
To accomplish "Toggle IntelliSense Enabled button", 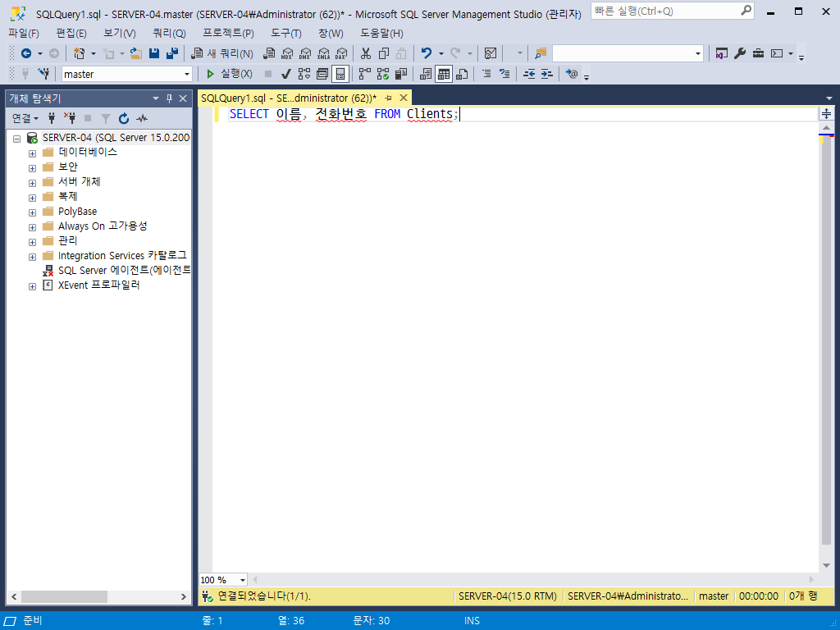I will pyautogui.click(x=340, y=74).
